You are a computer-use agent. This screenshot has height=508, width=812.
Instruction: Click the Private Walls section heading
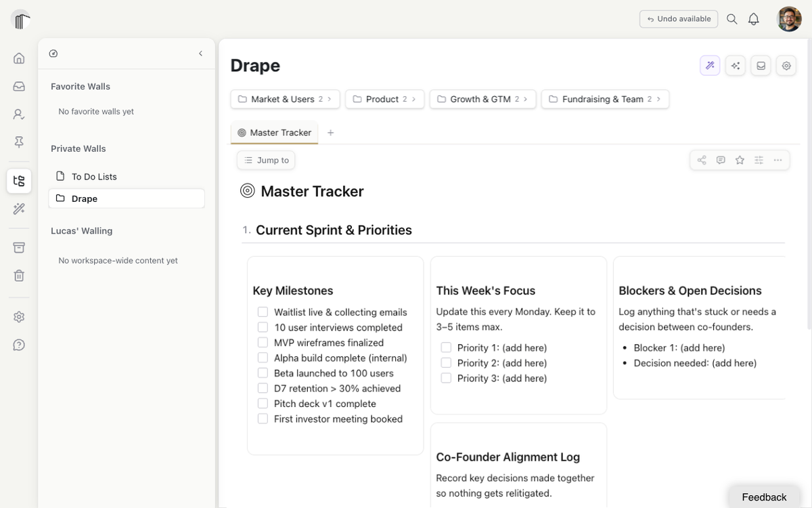(x=78, y=149)
